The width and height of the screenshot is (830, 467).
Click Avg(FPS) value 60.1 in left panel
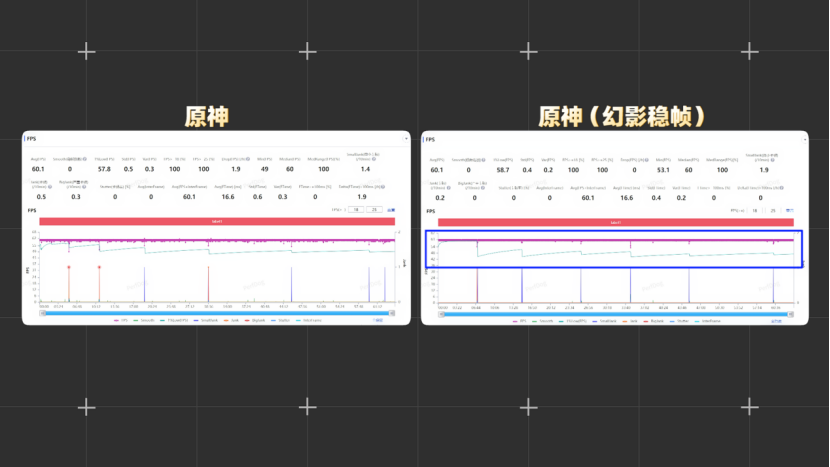point(38,169)
